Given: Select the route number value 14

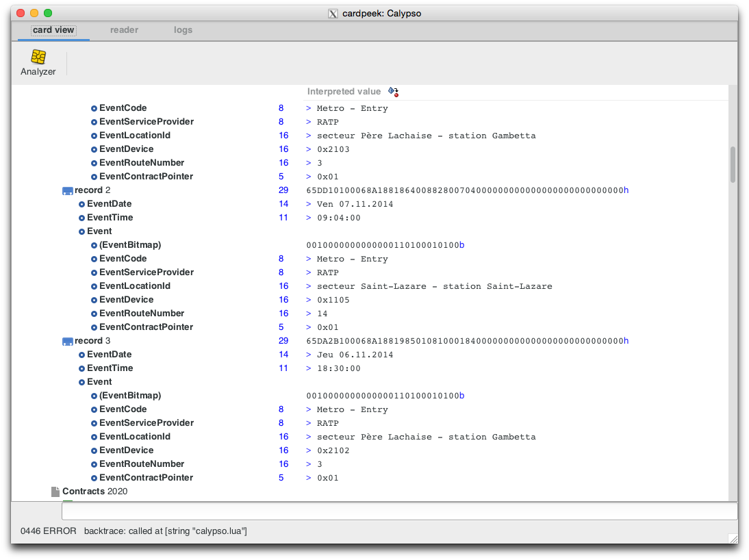Looking at the screenshot, I should pos(322,314).
